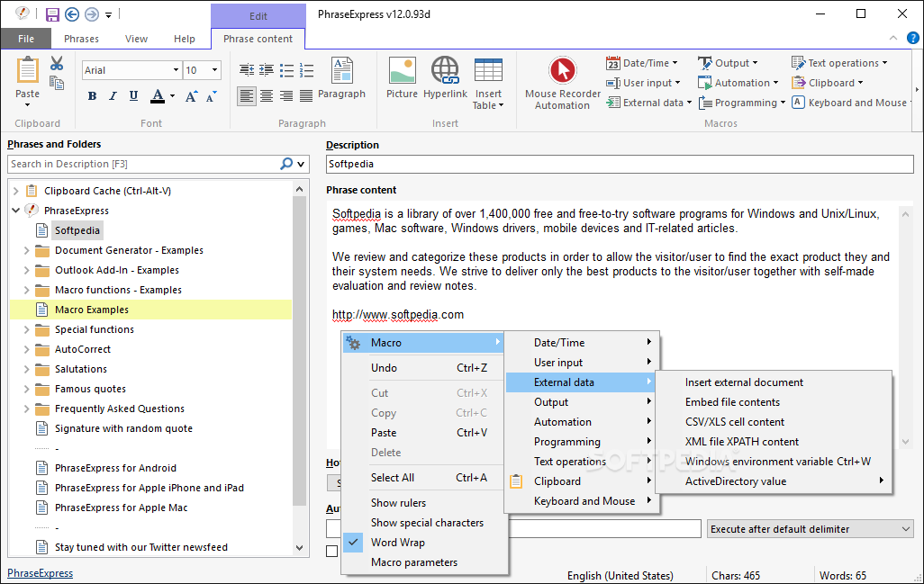Viewport: 924px width, 584px height.
Task: Open User input macro dropdown in ribbon
Action: (643, 83)
